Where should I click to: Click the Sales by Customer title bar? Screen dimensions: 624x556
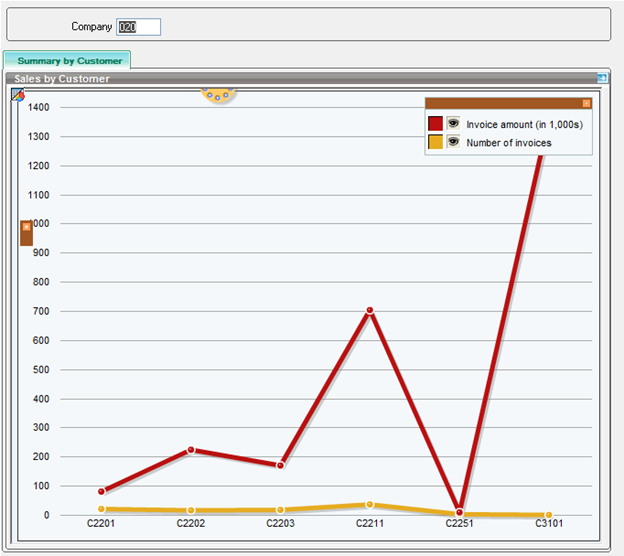tap(300, 78)
